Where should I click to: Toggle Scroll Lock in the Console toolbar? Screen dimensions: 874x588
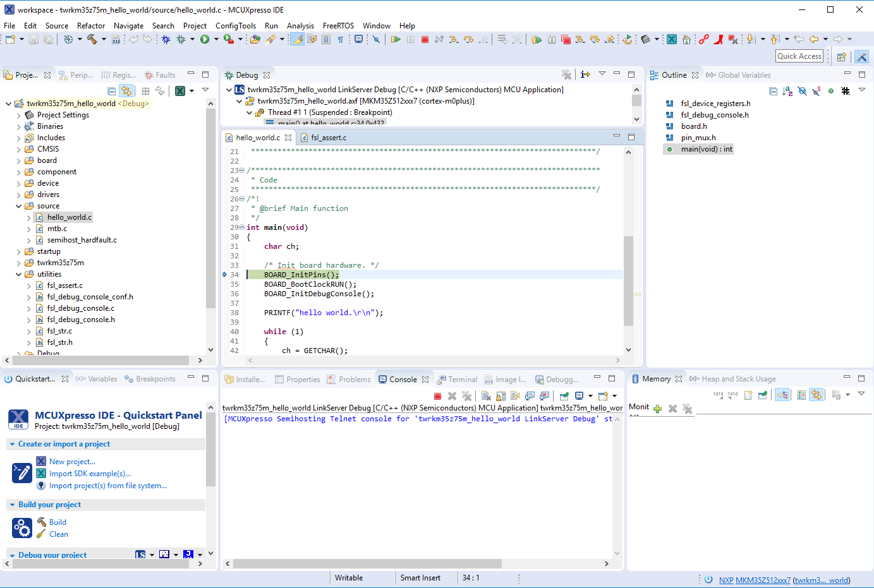[x=501, y=396]
